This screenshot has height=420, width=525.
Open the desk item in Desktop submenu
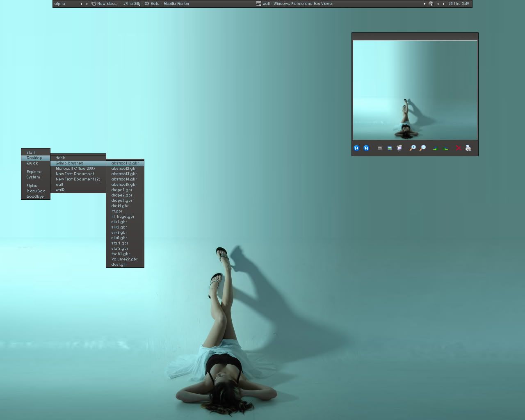point(78,158)
